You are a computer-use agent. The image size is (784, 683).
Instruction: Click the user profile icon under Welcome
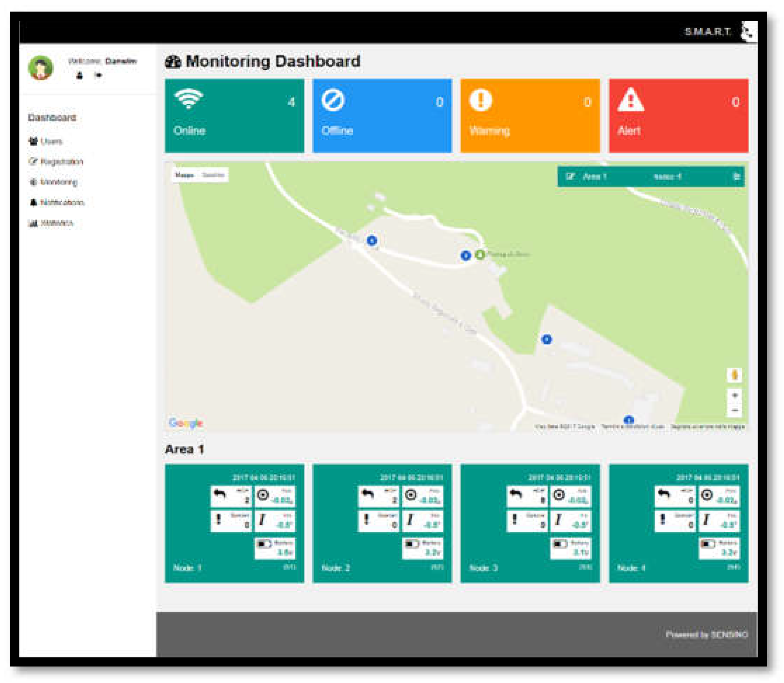79,75
